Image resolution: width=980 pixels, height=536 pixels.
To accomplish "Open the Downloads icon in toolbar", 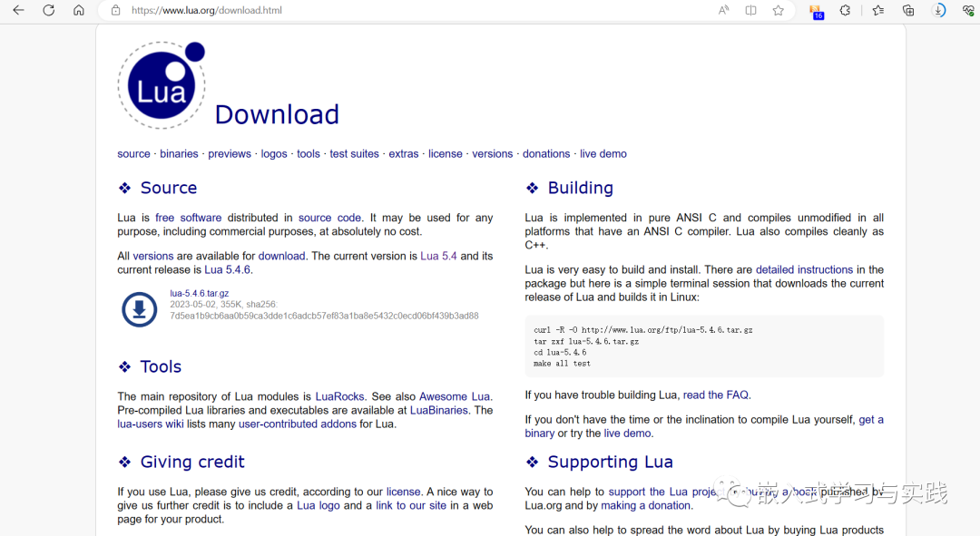I will point(938,10).
